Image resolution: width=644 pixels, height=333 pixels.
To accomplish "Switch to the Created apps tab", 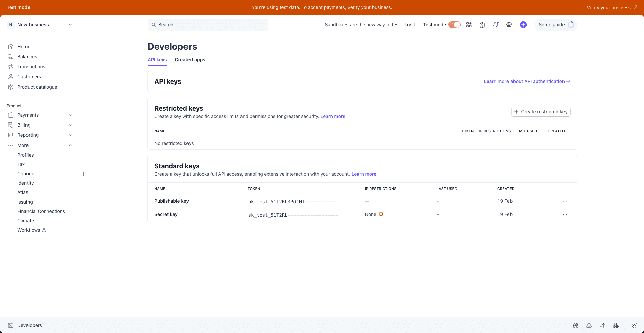I will (190, 60).
